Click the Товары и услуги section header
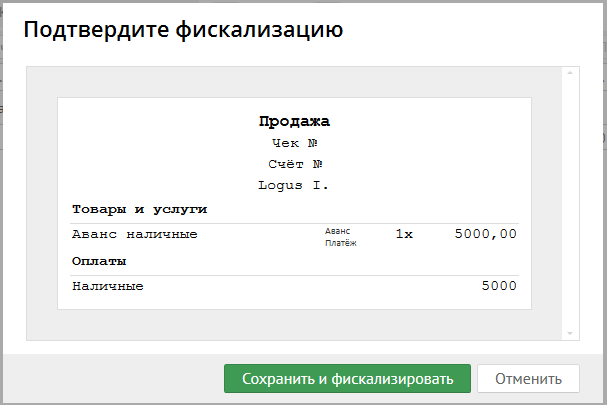 139,209
